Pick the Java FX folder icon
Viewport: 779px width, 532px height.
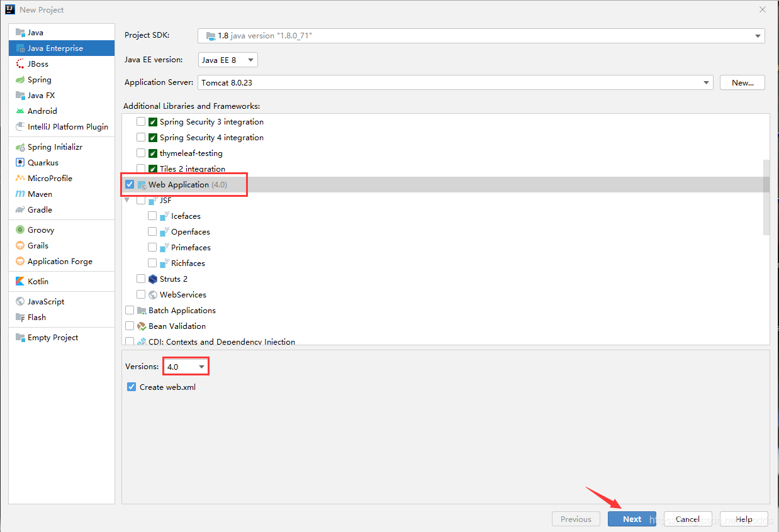20,95
